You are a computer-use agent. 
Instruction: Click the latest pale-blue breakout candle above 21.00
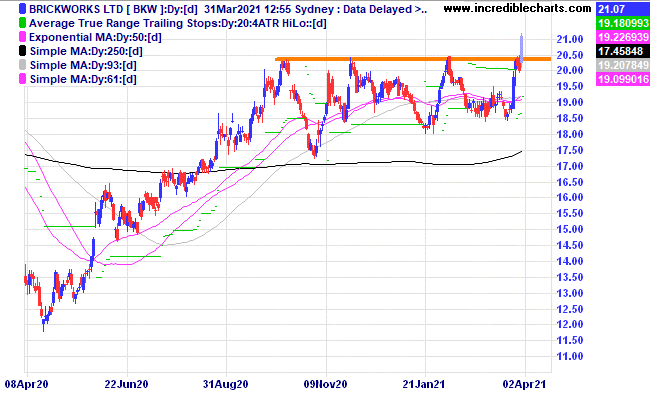tap(521, 48)
